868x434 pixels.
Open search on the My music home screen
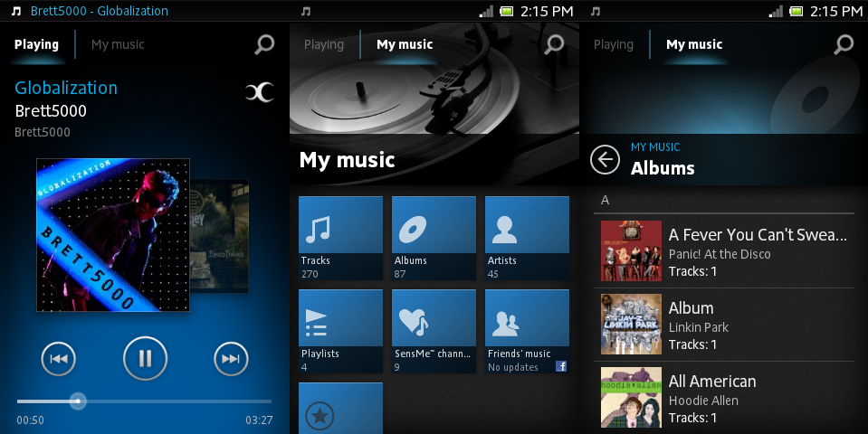tap(554, 44)
